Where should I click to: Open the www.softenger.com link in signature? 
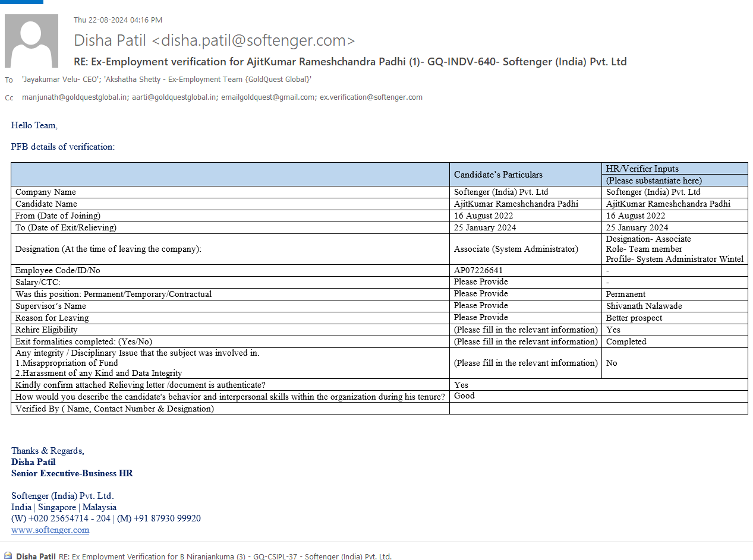tap(50, 530)
